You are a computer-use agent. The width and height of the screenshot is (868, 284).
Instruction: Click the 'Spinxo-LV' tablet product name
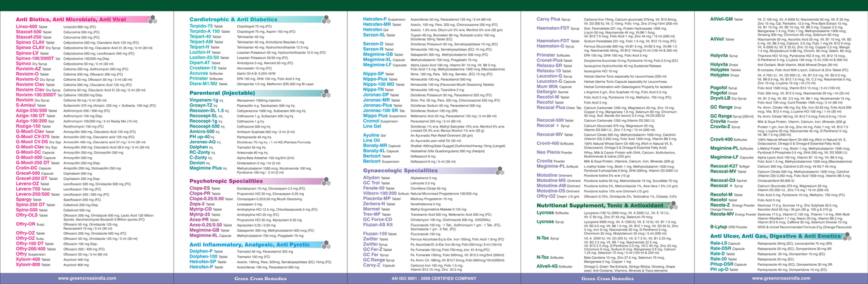(28, 53)
